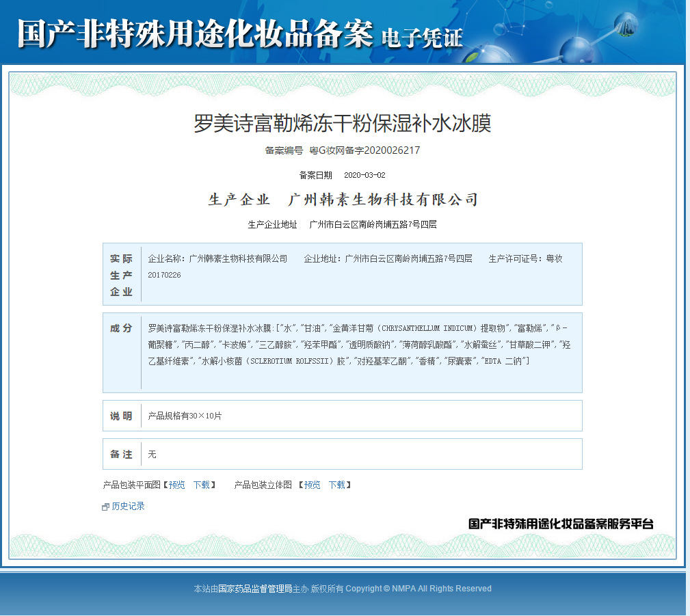Click the 国家药品监督管理局 footer text
Screen dimensions: 690x616
255,589
